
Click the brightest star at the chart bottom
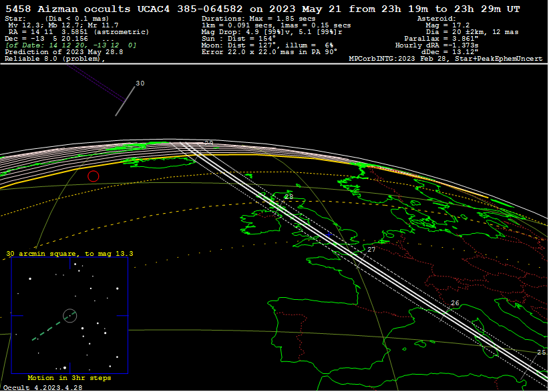tap(65, 367)
